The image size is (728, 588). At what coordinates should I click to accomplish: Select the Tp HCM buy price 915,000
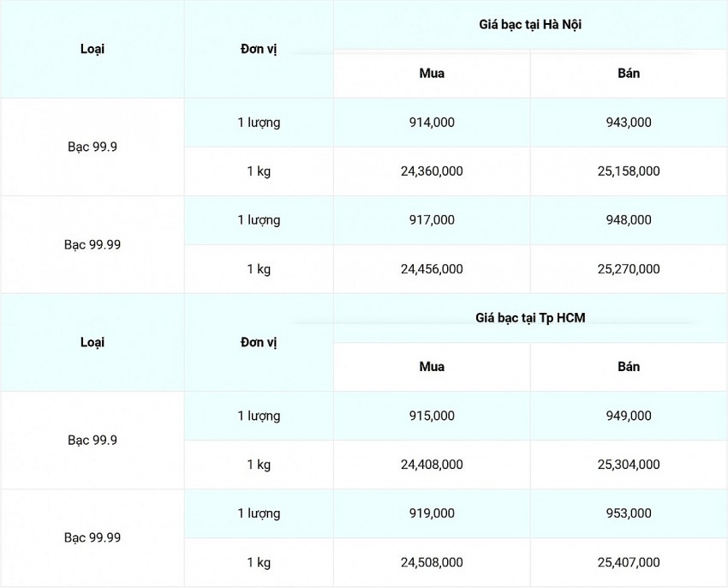click(432, 416)
